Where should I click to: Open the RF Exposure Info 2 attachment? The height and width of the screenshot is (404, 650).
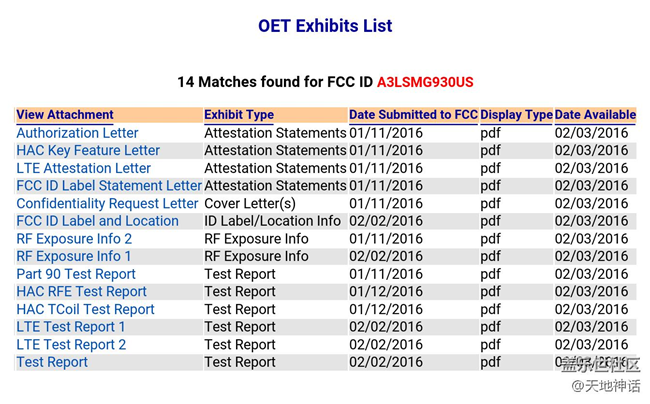[x=74, y=239]
